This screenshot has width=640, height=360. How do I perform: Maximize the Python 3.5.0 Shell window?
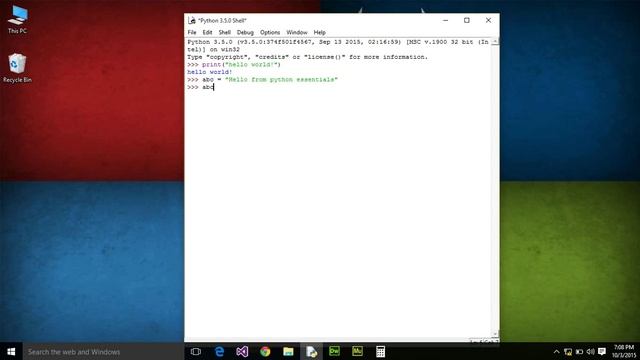pyautogui.click(x=467, y=20)
